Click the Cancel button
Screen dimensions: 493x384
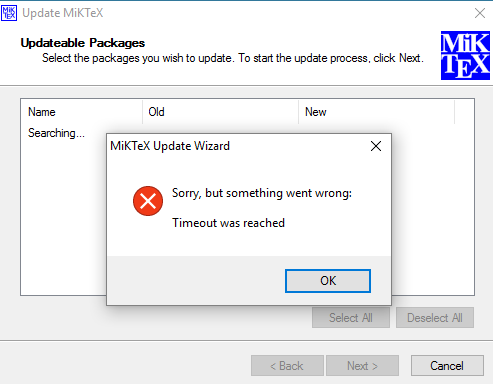tap(447, 366)
